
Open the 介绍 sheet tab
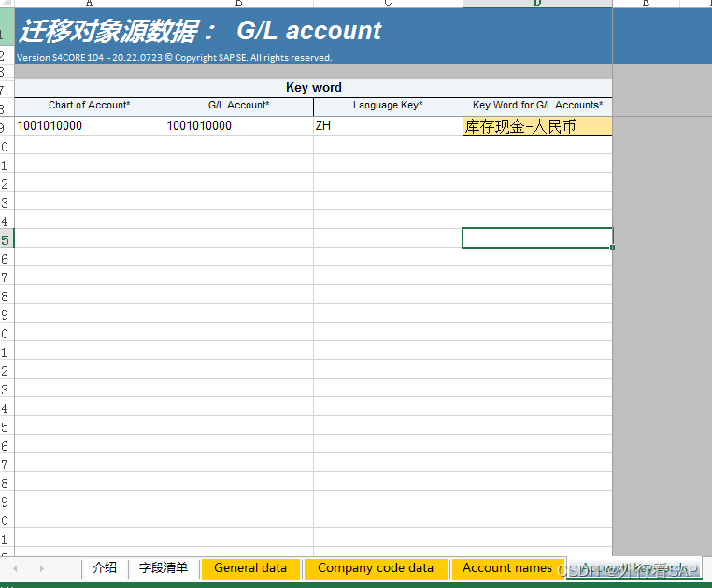105,568
